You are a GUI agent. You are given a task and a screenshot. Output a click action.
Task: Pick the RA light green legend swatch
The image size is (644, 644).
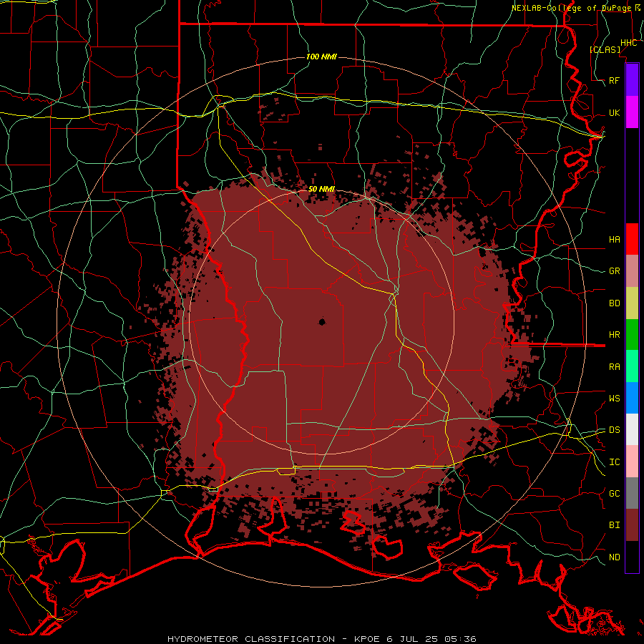(632, 366)
